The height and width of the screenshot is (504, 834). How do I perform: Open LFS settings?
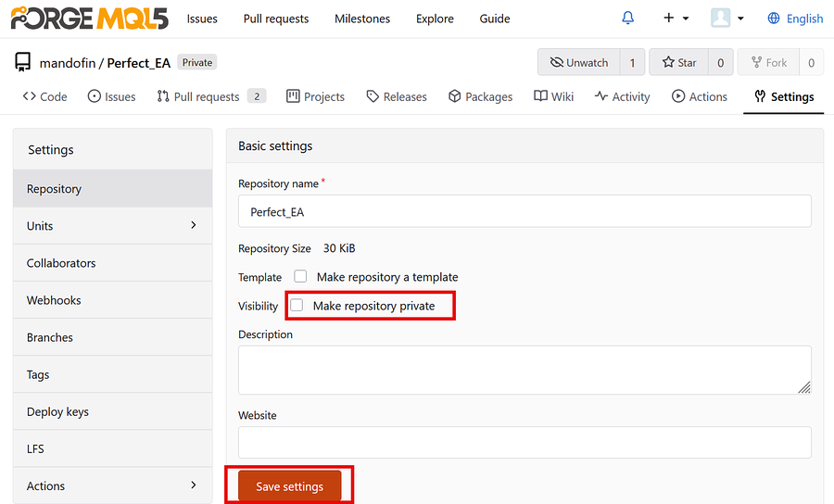pyautogui.click(x=113, y=449)
